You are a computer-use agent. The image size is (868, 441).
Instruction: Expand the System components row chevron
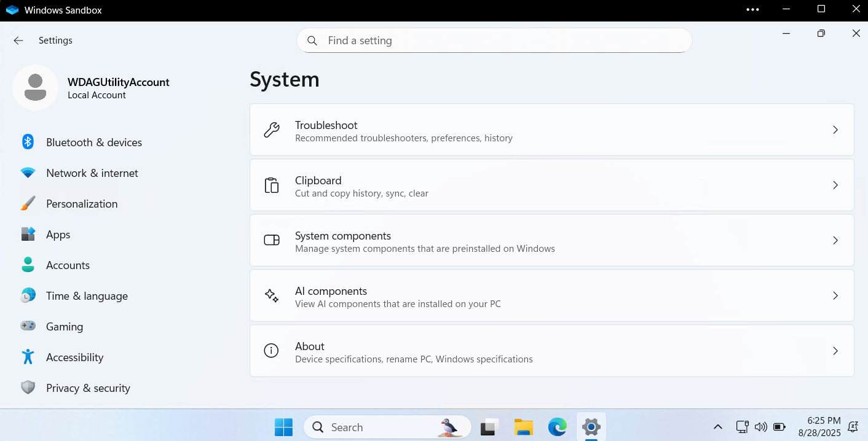(x=835, y=240)
